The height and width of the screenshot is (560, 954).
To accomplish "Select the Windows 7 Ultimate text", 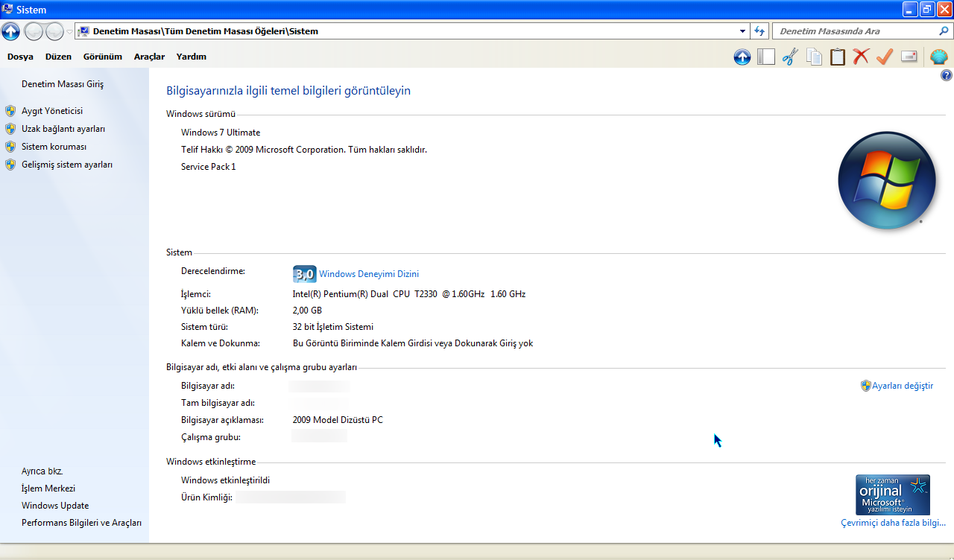I will 221,133.
